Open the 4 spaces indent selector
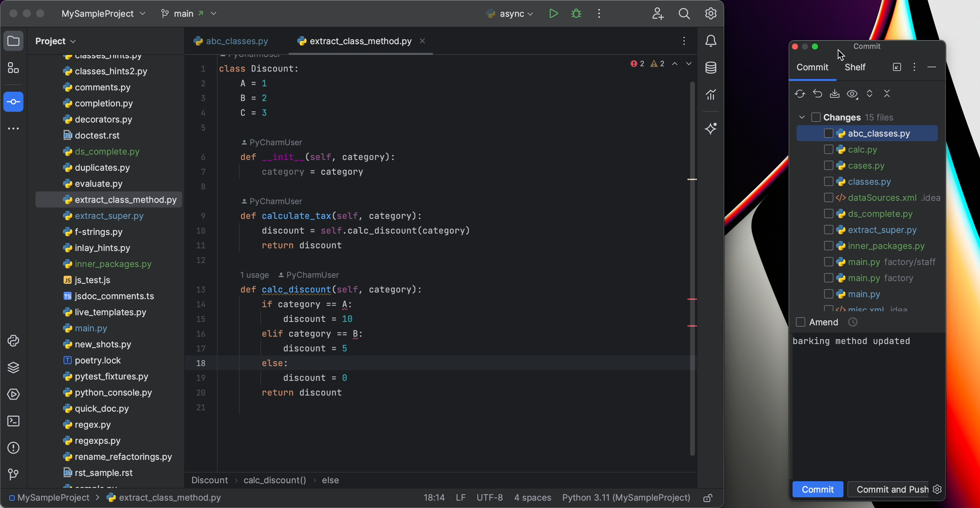980x508 pixels. coord(533,498)
